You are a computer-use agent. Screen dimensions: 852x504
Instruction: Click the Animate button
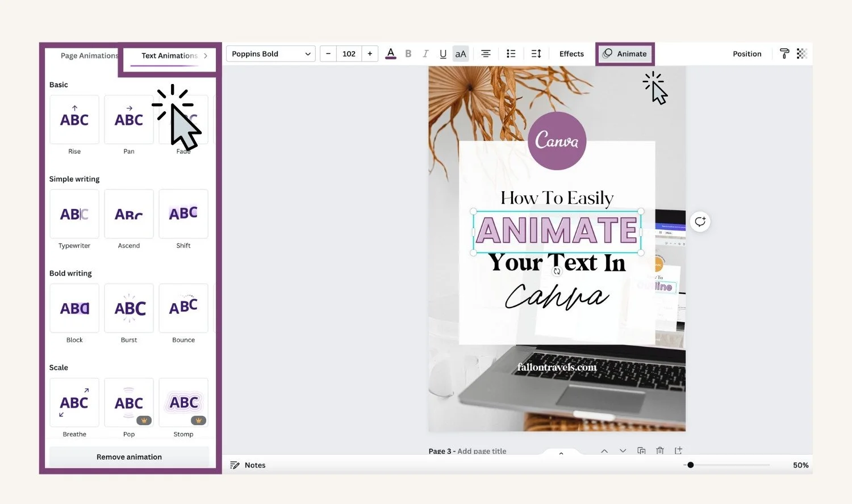pos(625,54)
